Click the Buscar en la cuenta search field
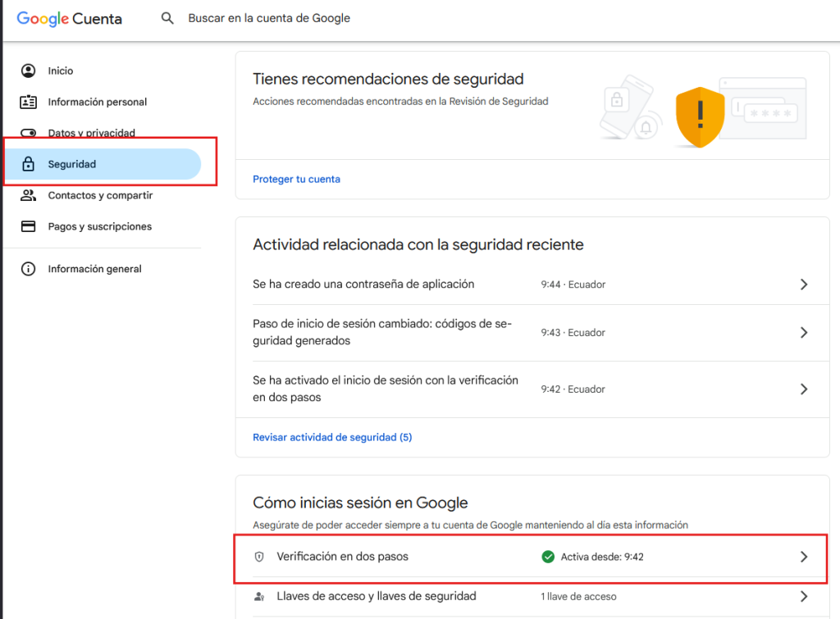The height and width of the screenshot is (619, 840). 269,18
